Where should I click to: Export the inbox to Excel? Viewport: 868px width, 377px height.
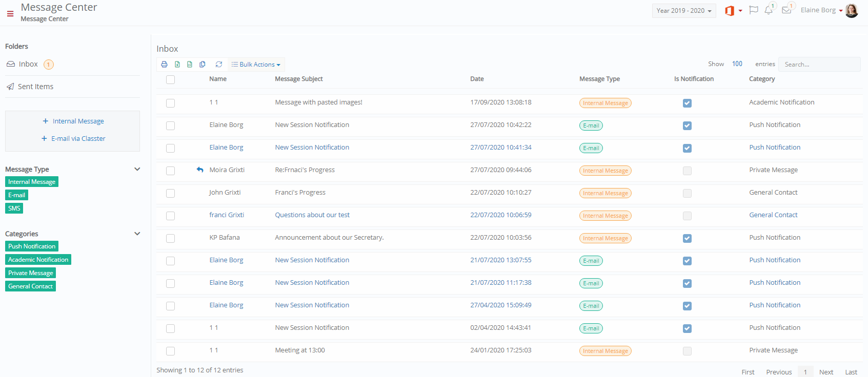(177, 65)
